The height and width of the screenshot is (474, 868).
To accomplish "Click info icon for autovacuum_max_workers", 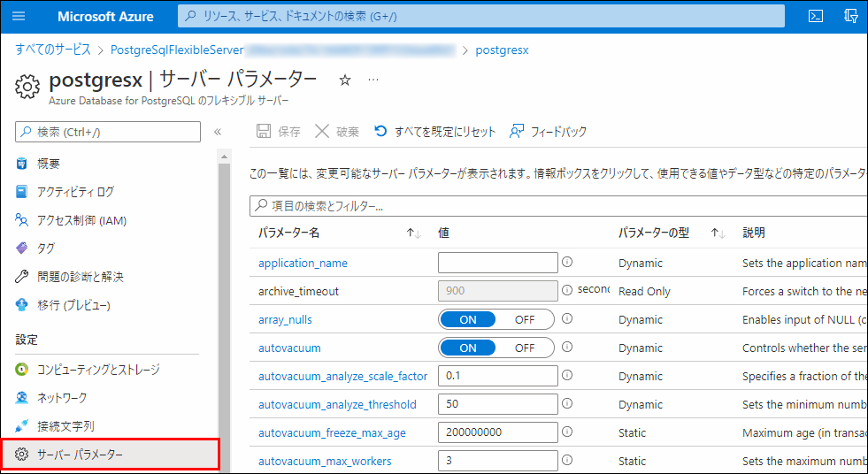I will pyautogui.click(x=567, y=460).
